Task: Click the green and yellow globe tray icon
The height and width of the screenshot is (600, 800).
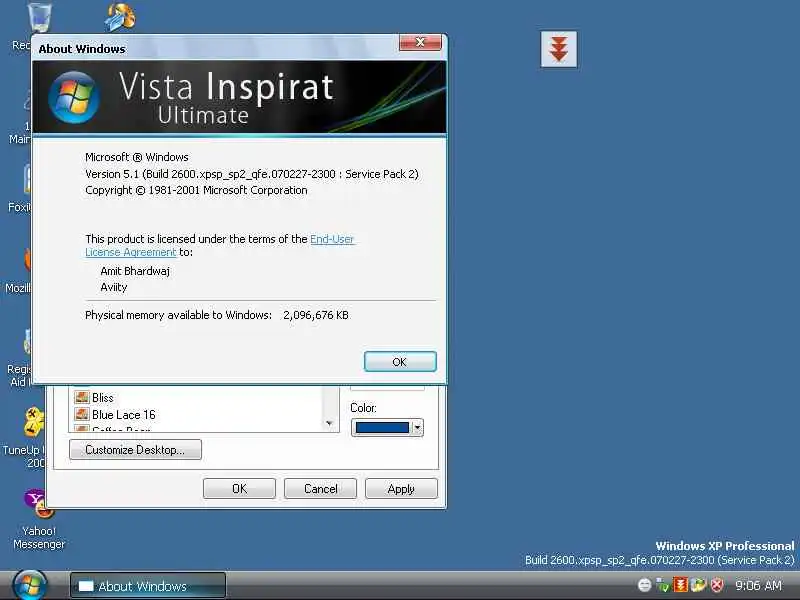Action: [698, 585]
